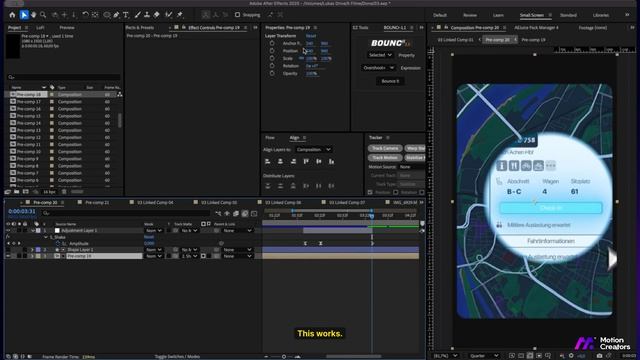This screenshot has width=640, height=360.
Task: Click the Expression button in Bounce panel
Action: pyautogui.click(x=410, y=68)
